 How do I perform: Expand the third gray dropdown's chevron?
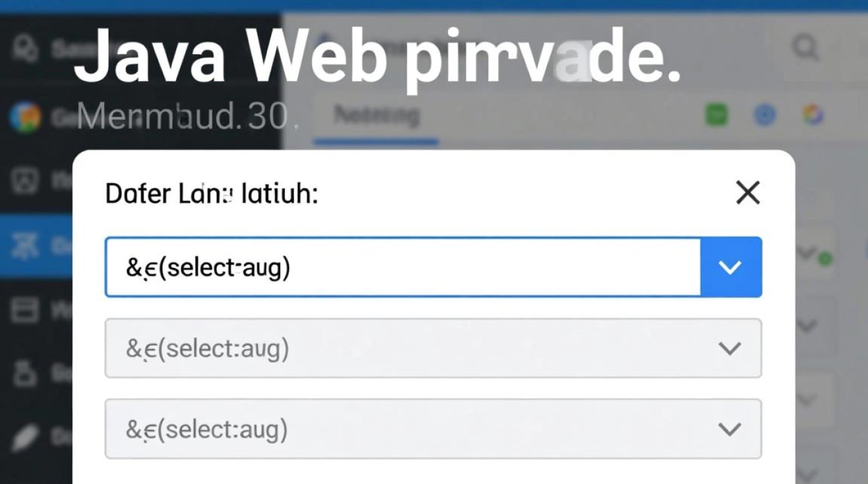tap(729, 429)
